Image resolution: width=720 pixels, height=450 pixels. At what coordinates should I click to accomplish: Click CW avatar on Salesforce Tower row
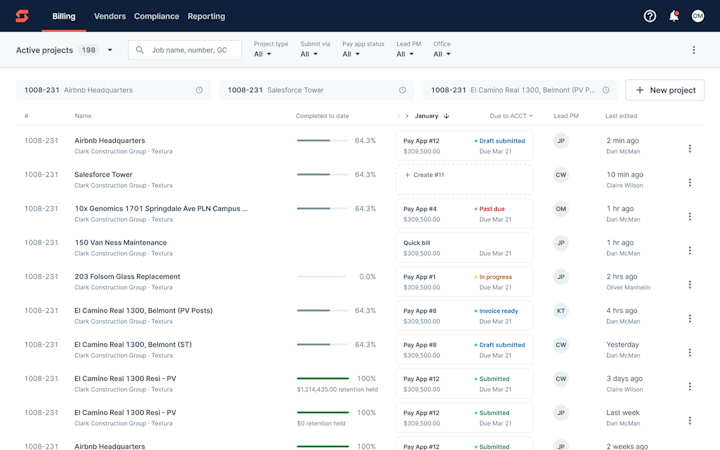pyautogui.click(x=561, y=175)
